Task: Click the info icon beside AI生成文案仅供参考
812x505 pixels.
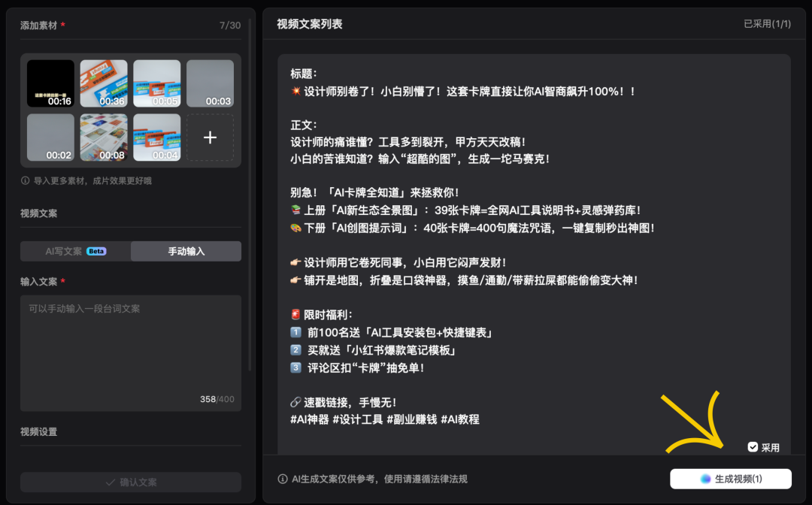Action: 282,479
